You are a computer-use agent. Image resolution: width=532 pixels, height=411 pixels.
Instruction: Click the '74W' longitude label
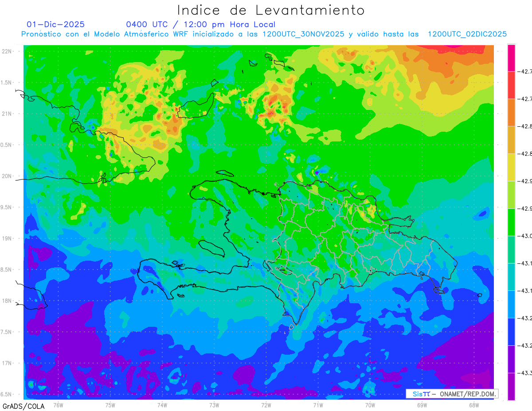coord(162,405)
